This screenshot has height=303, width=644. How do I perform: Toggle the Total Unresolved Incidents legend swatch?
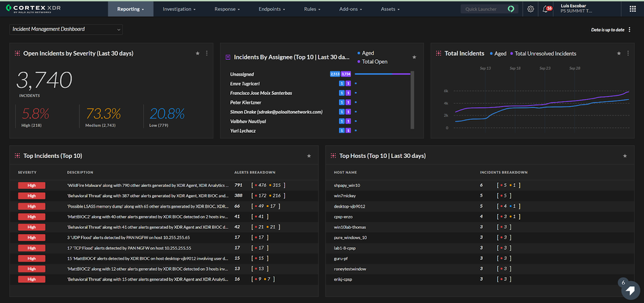pyautogui.click(x=511, y=54)
